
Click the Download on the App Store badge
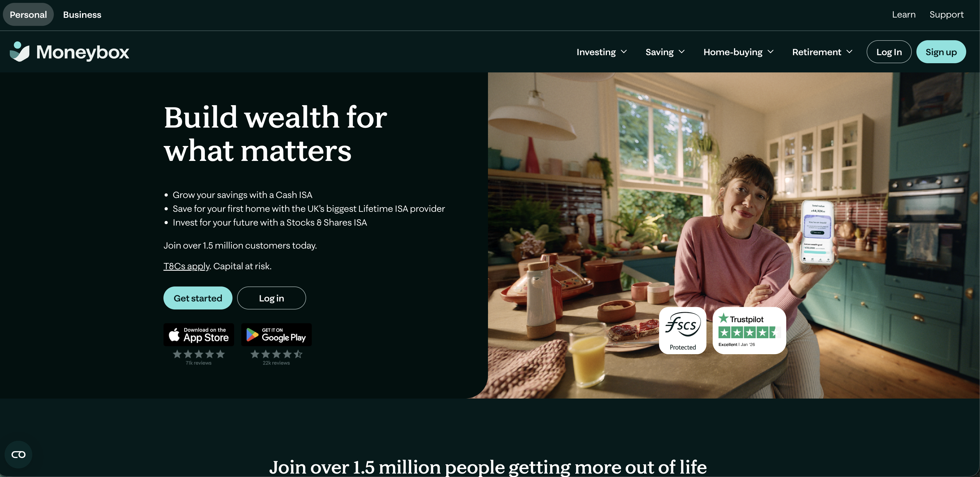click(x=199, y=334)
